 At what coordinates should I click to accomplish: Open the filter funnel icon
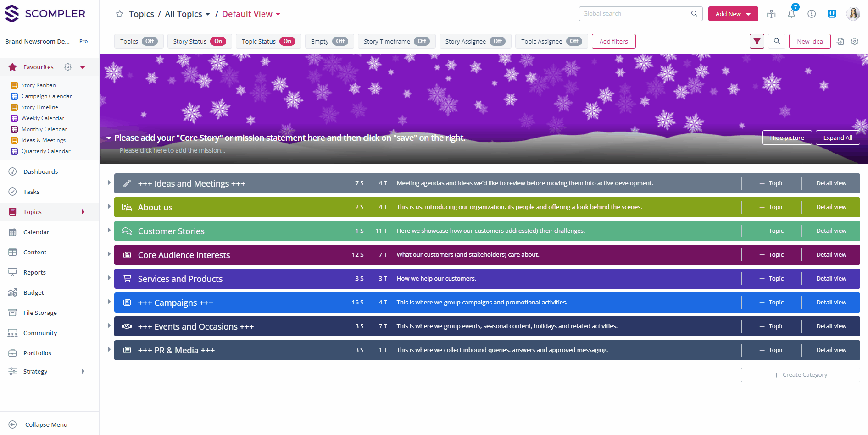(x=757, y=41)
